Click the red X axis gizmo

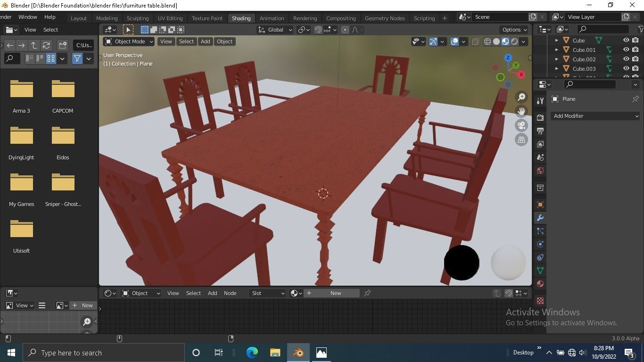pos(521,74)
